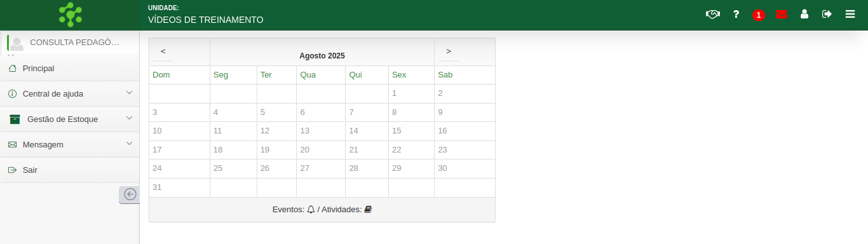The height and width of the screenshot is (244, 868).
Task: Open the red envelope messages icon
Action: coord(782,14)
